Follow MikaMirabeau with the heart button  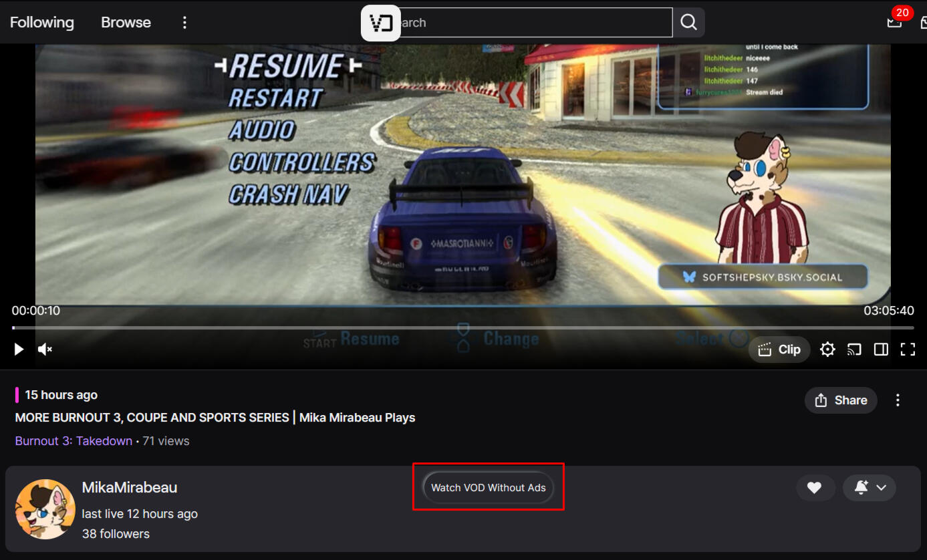[815, 488]
